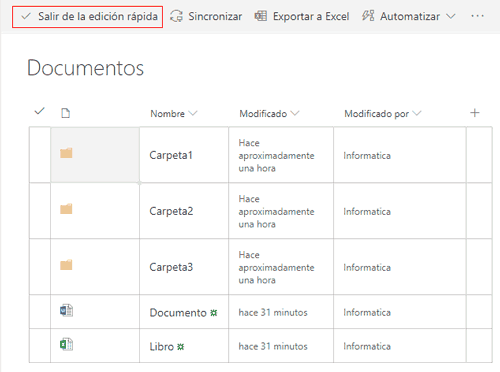Click the Carpeta2 folder icon
500x372 pixels.
pos(66,209)
